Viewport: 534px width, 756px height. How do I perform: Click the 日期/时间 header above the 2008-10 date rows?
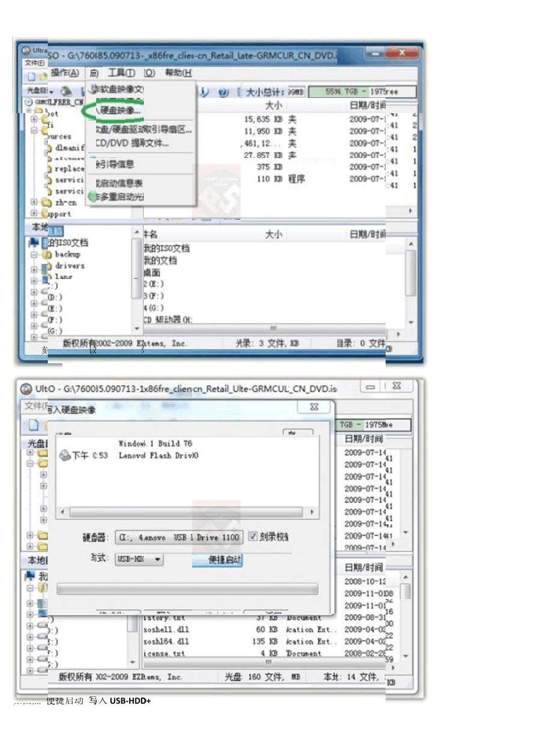click(x=364, y=567)
